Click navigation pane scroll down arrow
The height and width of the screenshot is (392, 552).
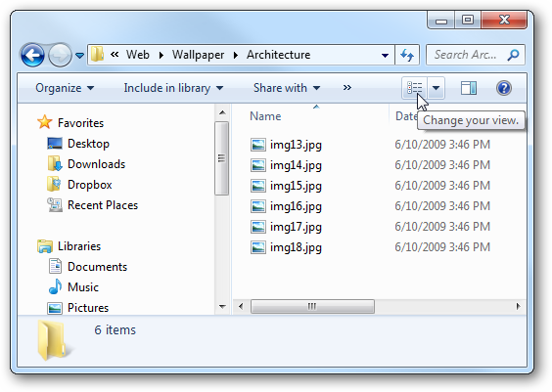click(x=222, y=307)
